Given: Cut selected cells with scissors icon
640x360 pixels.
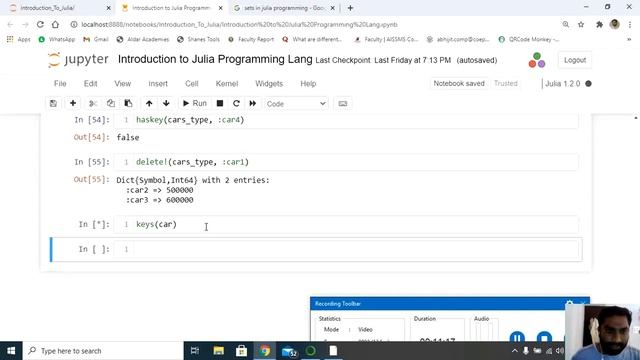Looking at the screenshot, I should pyautogui.click(x=93, y=103).
